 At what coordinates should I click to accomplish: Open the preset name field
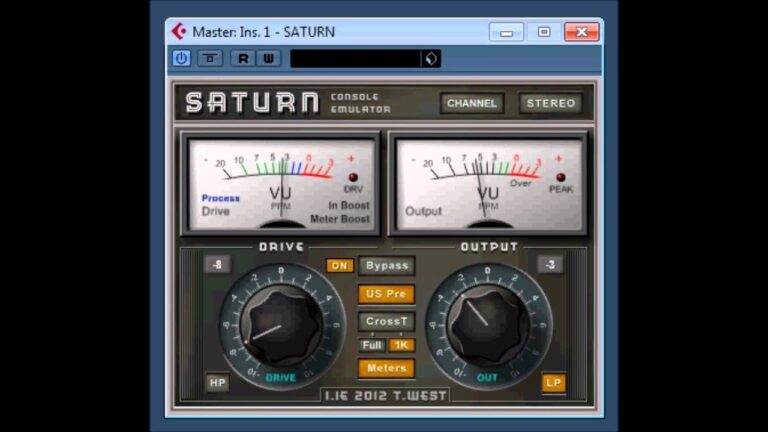pyautogui.click(x=355, y=59)
